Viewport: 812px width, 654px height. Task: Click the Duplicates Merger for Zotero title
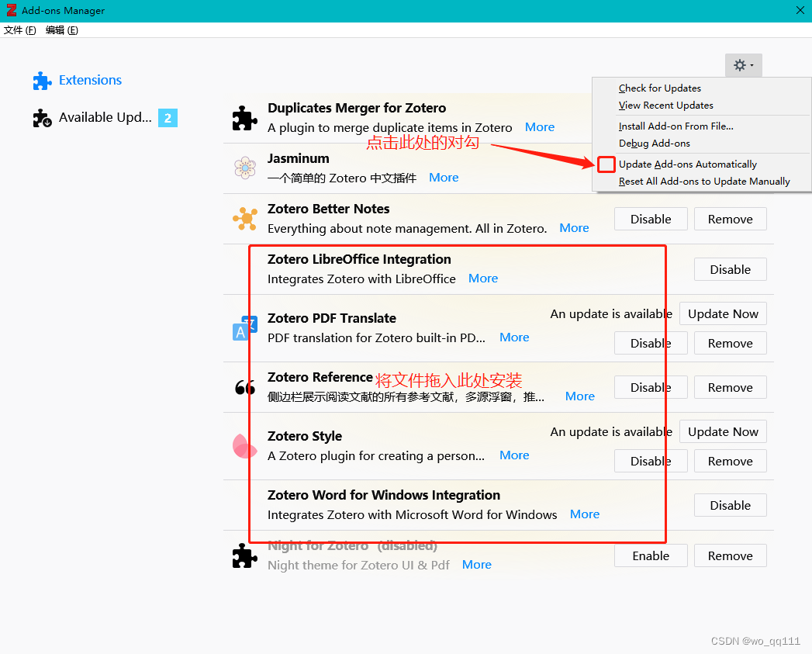[x=357, y=108]
